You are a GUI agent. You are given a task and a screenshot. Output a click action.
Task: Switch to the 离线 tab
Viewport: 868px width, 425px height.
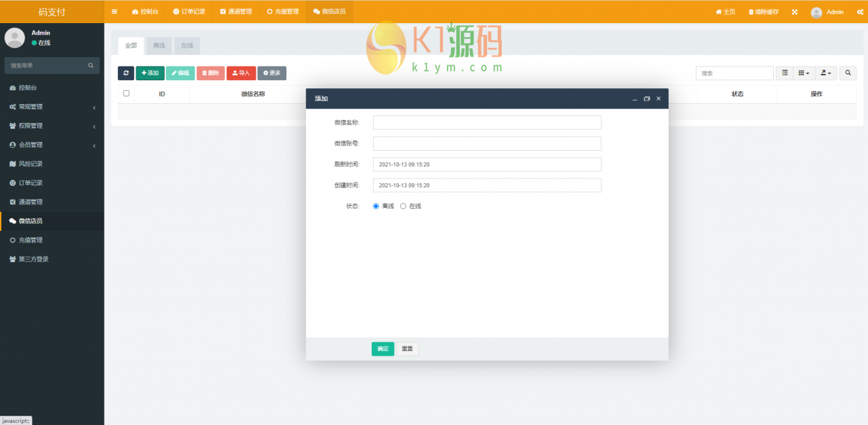coord(158,45)
